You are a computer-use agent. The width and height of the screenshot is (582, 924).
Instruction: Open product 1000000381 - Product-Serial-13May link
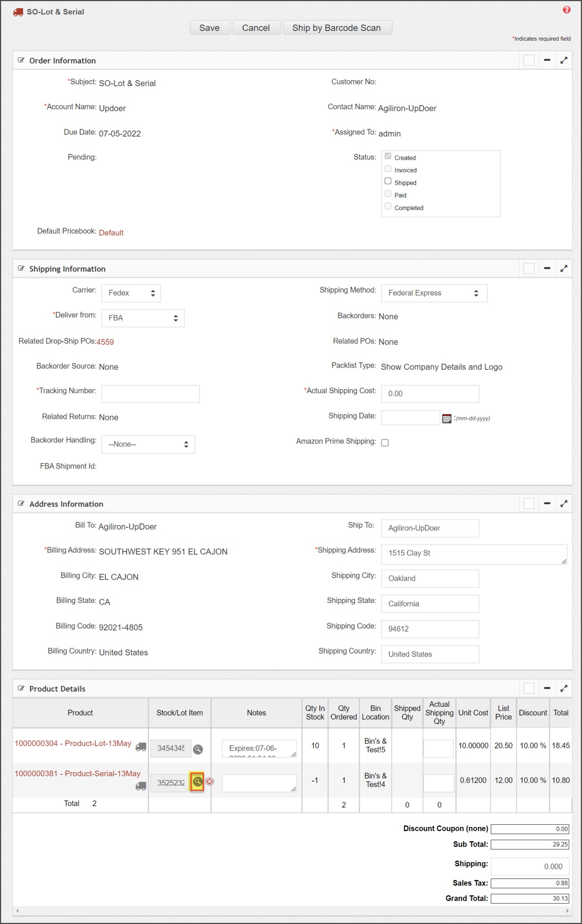click(x=78, y=774)
